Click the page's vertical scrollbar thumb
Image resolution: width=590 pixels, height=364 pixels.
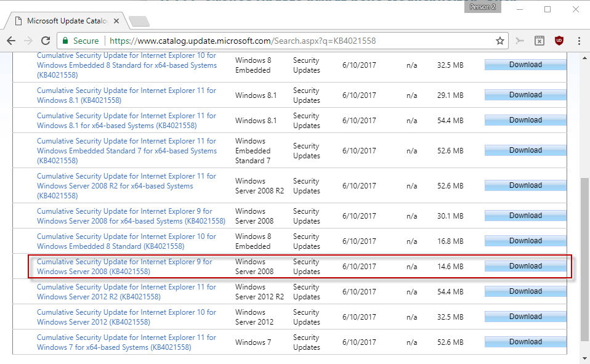tap(584, 259)
